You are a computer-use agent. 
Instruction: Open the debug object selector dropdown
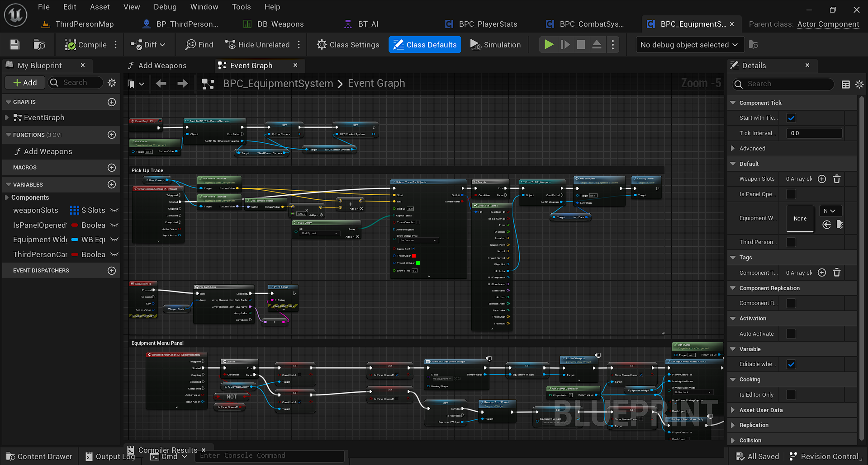click(x=689, y=45)
